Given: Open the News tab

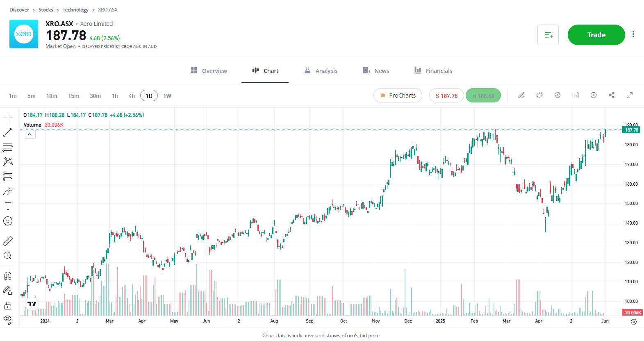Looking at the screenshot, I should click(x=376, y=71).
